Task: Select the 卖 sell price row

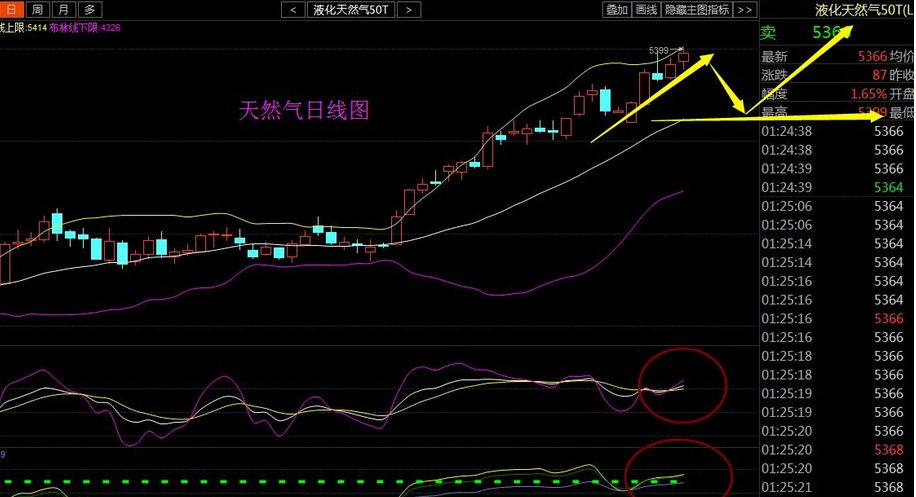Action: coord(837,32)
